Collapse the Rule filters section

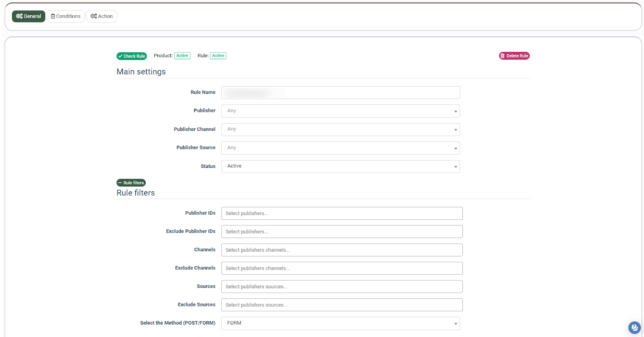pos(131,183)
